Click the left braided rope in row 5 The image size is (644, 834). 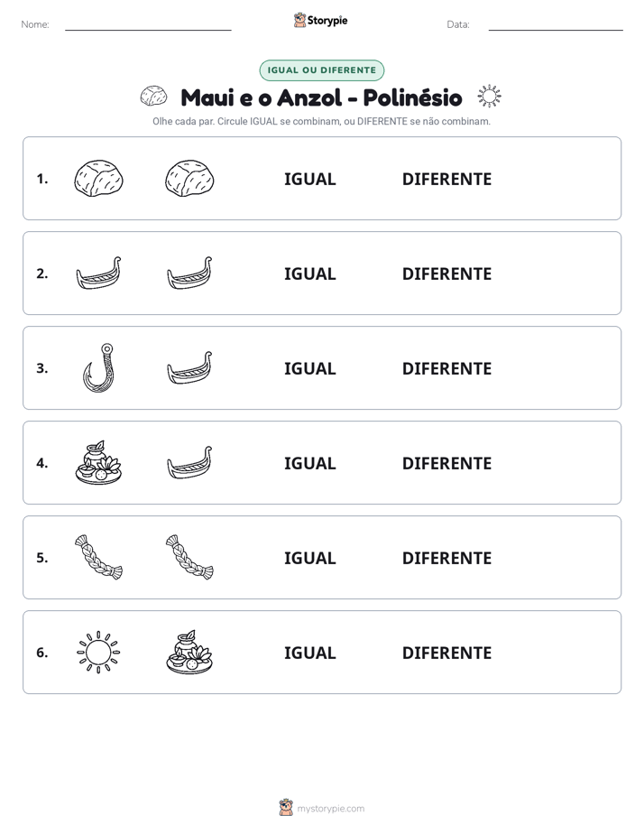[99, 558]
